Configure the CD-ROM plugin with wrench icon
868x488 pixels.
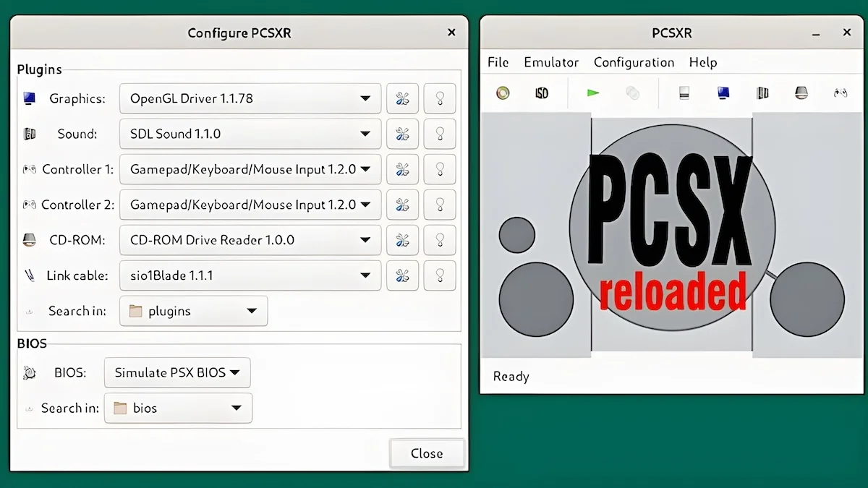(402, 240)
